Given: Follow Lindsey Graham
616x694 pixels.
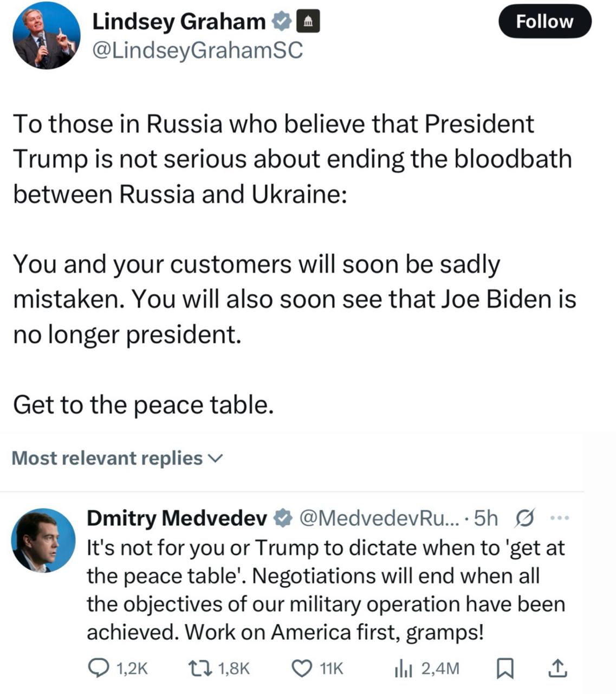Looking at the screenshot, I should pos(544,22).
